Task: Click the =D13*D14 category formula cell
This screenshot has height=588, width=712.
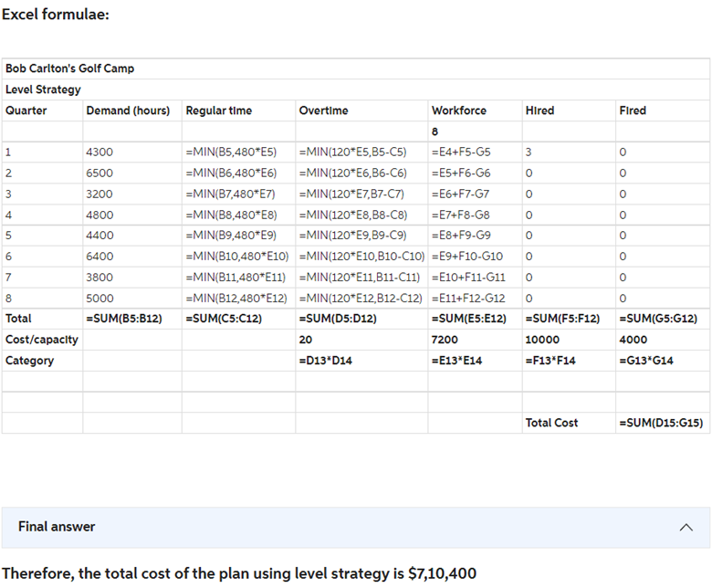Action: click(x=324, y=361)
